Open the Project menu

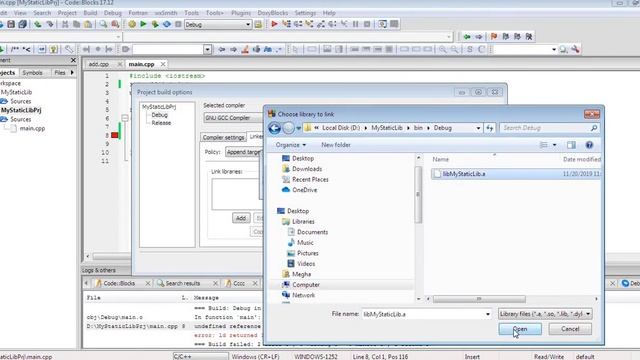click(x=67, y=13)
